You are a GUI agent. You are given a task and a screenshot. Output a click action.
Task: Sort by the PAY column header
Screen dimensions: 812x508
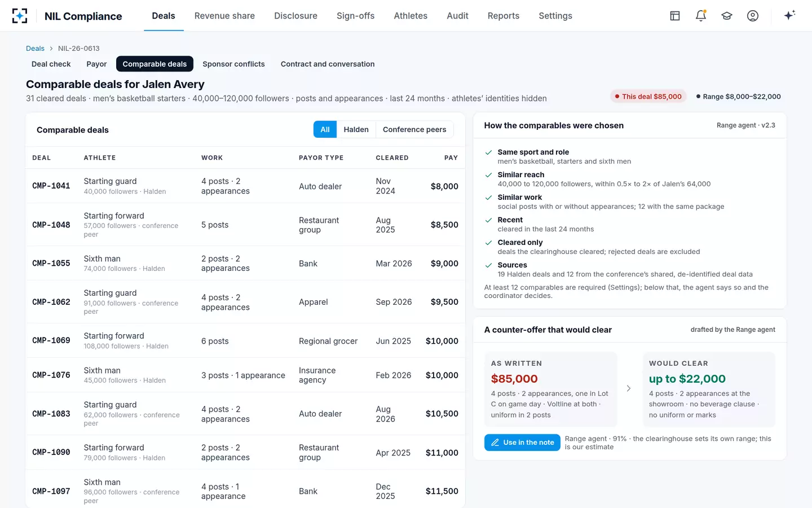tap(451, 158)
